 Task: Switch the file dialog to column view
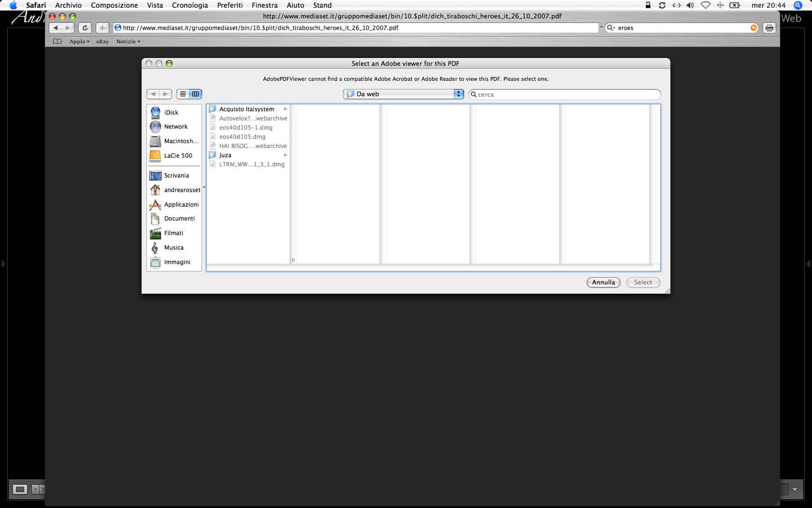click(x=195, y=94)
